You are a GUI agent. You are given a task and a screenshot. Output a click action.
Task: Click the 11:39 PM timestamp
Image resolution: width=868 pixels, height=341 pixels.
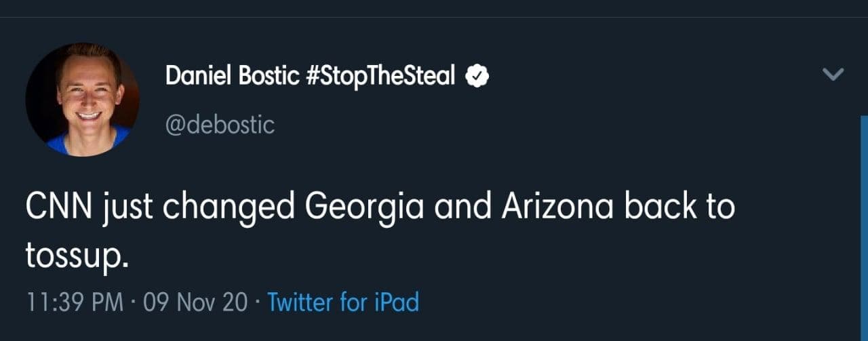click(x=75, y=302)
